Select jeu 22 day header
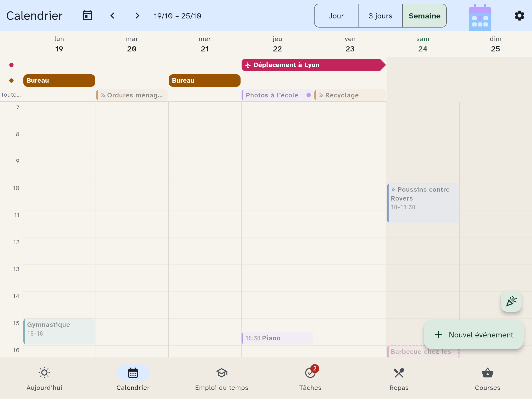 point(277,44)
